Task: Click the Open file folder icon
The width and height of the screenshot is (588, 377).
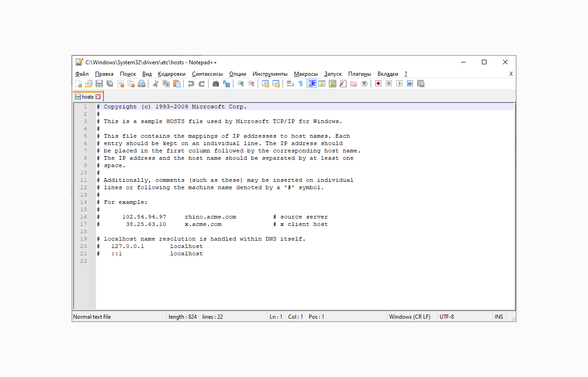Action: [x=89, y=84]
